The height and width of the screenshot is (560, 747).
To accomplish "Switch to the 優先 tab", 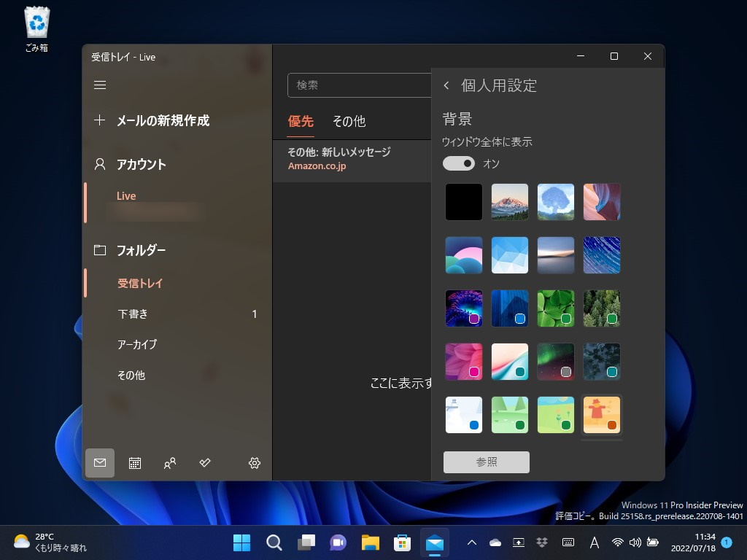I will pyautogui.click(x=301, y=122).
